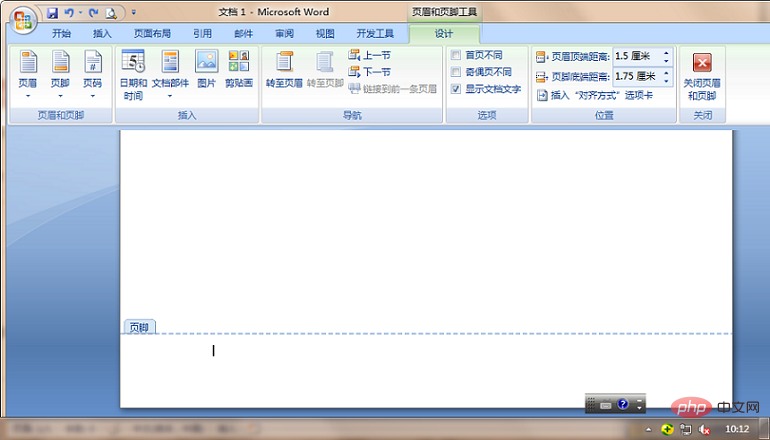This screenshot has width=770, height=440.
Task: Toggle 奇偶页不同 checkbox
Action: 456,72
